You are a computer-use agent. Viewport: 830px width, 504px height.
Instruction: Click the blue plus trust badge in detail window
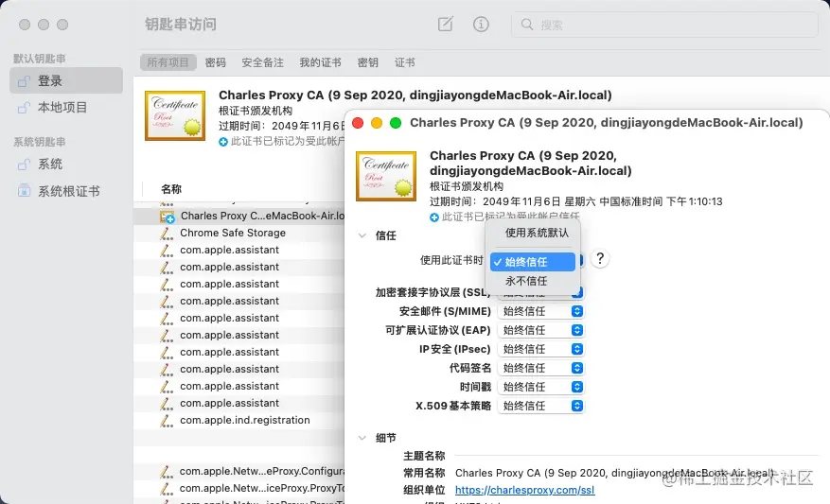point(434,217)
